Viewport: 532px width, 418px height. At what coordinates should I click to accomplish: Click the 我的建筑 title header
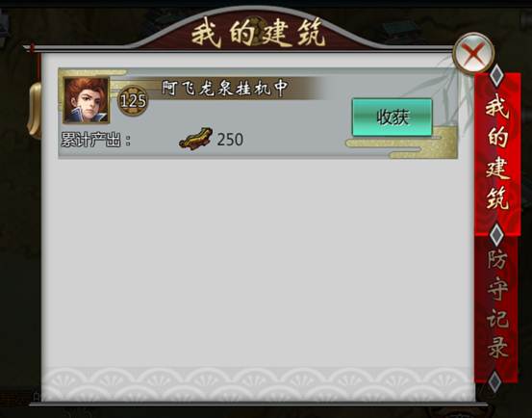pos(259,34)
